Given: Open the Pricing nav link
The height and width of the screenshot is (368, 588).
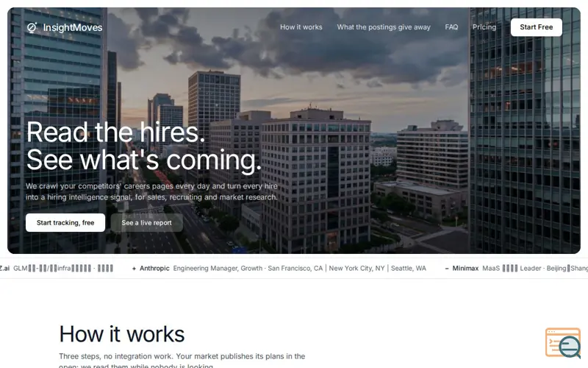Looking at the screenshot, I should (x=484, y=27).
